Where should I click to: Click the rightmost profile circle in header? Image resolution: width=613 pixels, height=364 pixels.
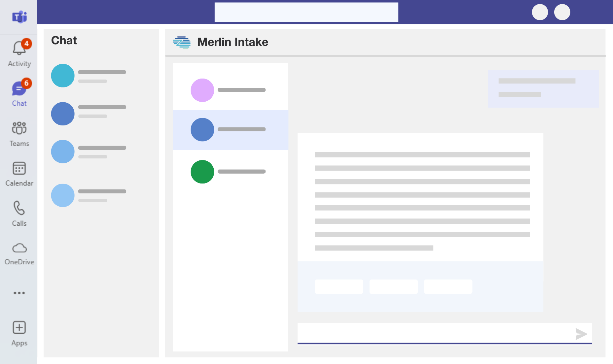coord(562,12)
